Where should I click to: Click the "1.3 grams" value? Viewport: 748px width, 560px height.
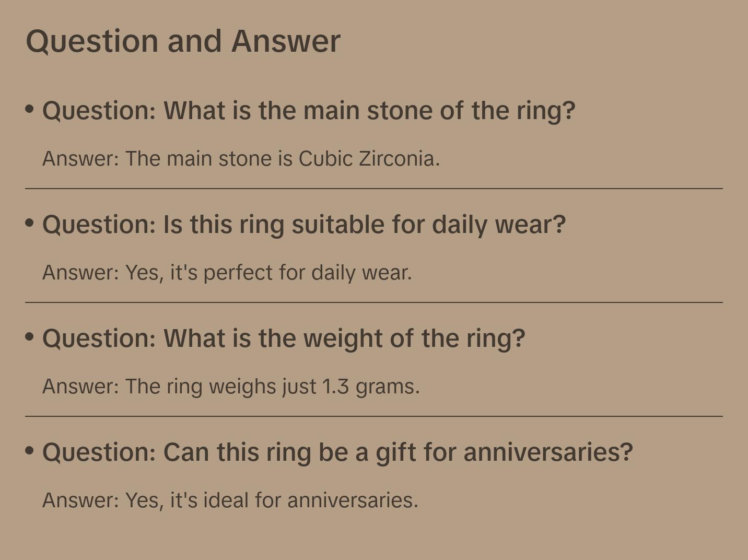point(371,387)
